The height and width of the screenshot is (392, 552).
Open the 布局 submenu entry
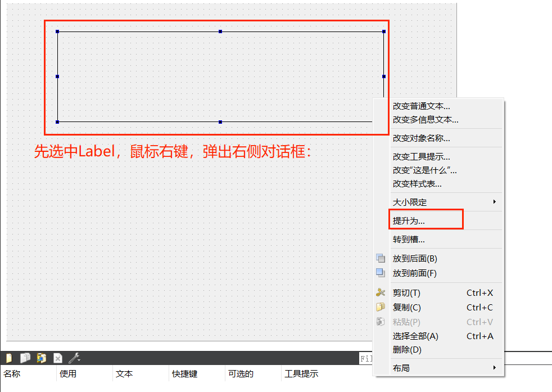438,368
